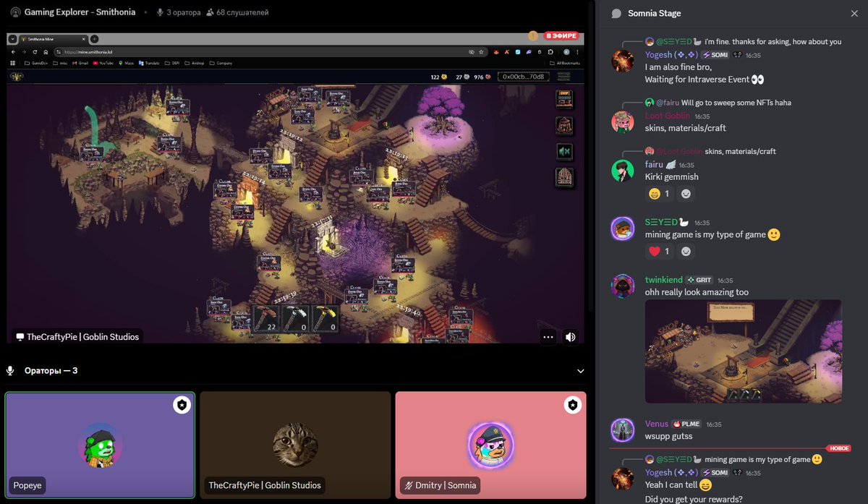Open the shop icon in the game sidebar
The height and width of the screenshot is (504, 868).
(x=563, y=98)
